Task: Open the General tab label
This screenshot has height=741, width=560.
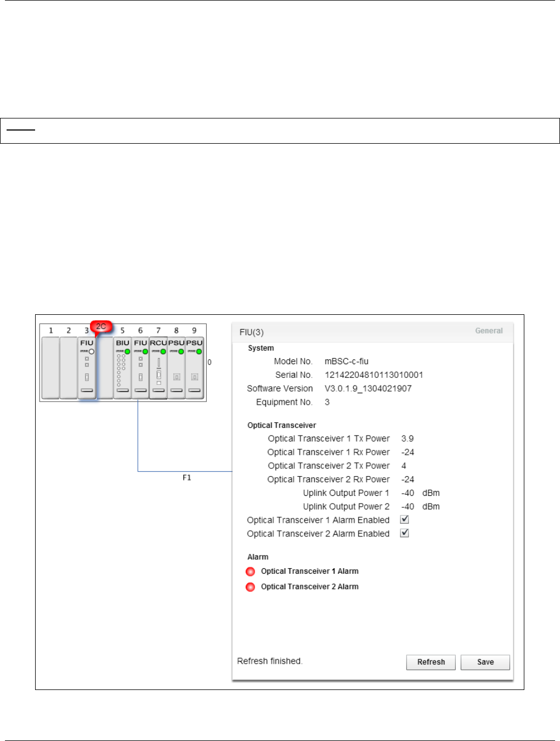Action: (489, 331)
